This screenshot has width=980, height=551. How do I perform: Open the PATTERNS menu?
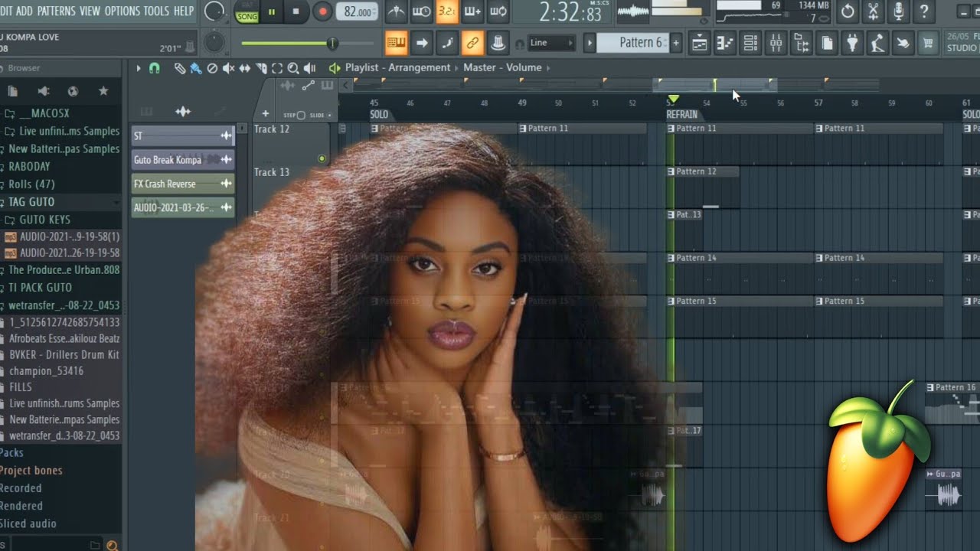pos(56,11)
